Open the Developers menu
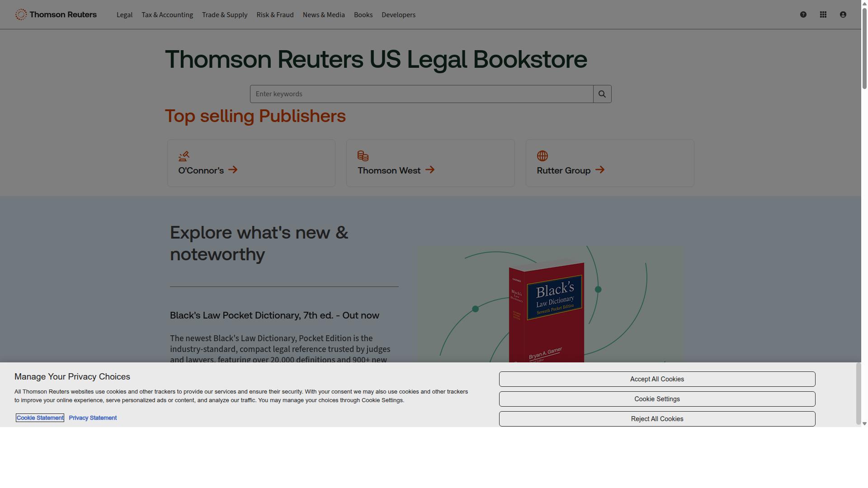 click(398, 15)
